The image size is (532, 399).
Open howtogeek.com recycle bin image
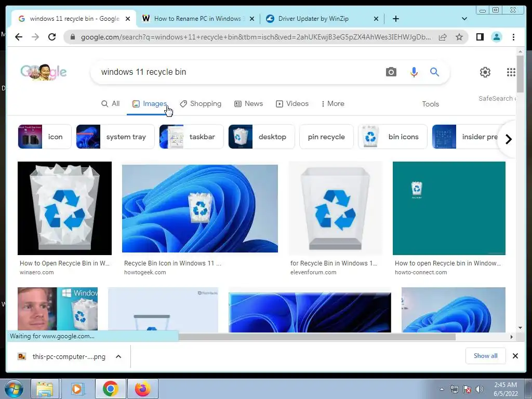200,208
